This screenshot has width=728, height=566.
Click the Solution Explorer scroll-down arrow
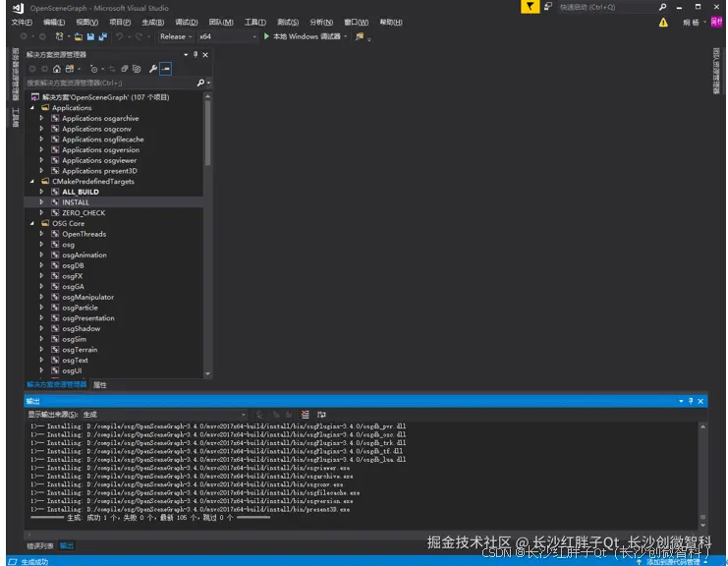(207, 373)
